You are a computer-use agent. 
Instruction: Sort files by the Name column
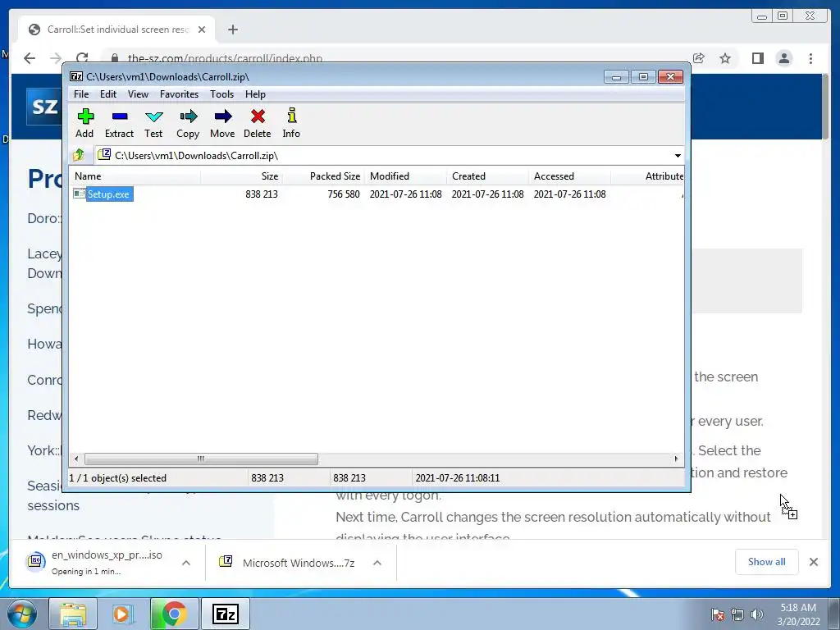pyautogui.click(x=135, y=176)
